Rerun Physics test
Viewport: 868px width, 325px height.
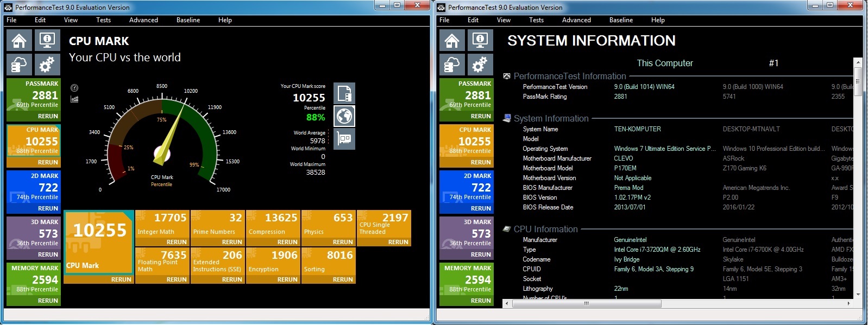(343, 242)
